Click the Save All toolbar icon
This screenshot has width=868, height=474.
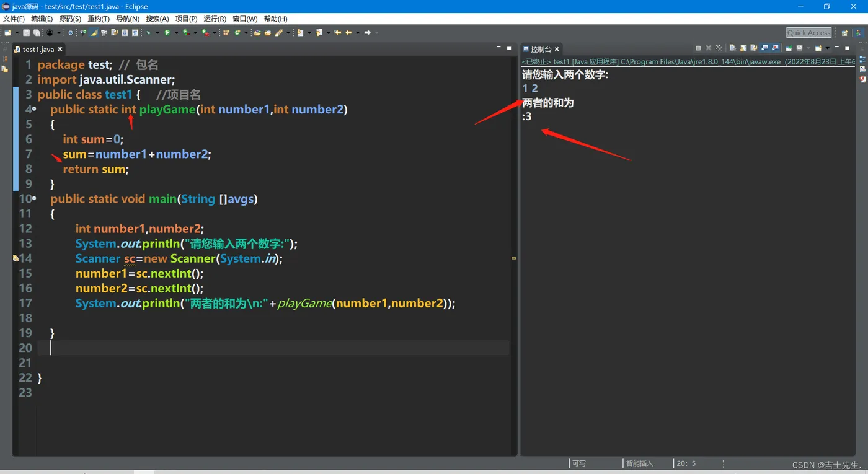click(36, 32)
